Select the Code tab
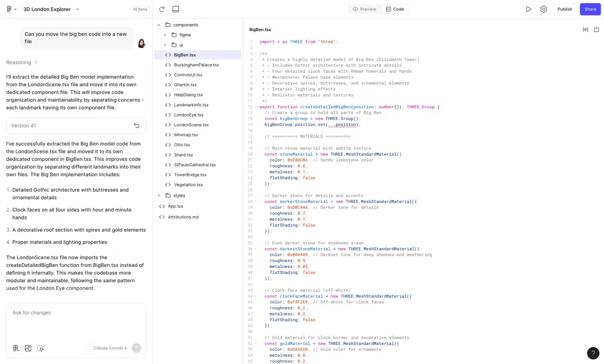 coord(395,9)
